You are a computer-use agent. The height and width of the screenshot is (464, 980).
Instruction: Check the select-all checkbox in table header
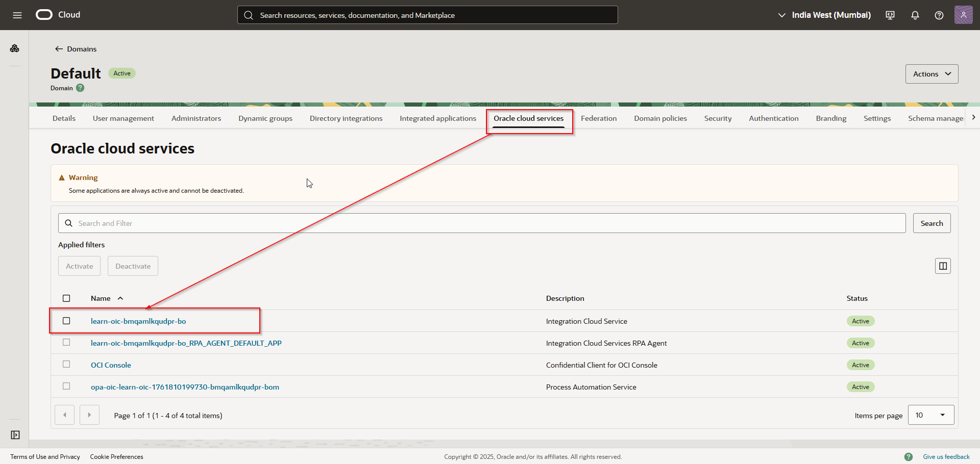tap(66, 298)
